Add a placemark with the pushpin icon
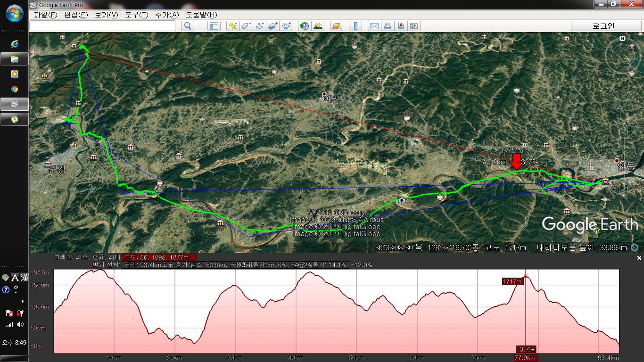644x362 pixels. 232,26
